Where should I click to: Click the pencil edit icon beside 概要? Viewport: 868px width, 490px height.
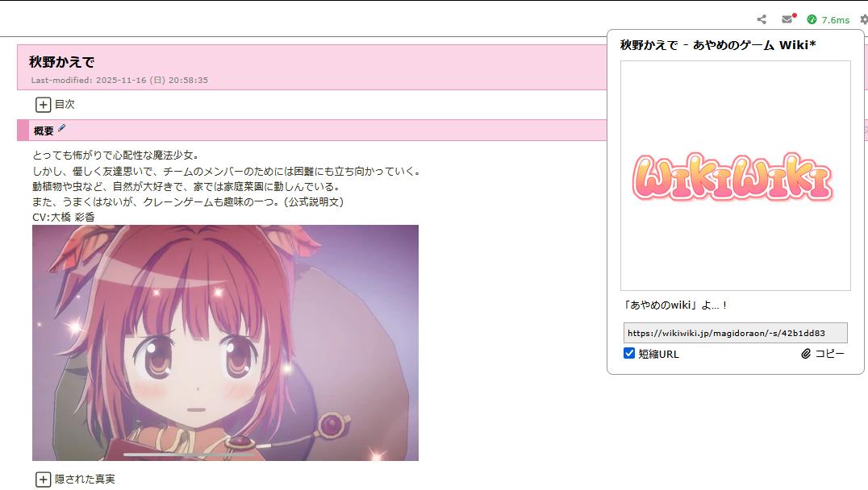click(61, 128)
